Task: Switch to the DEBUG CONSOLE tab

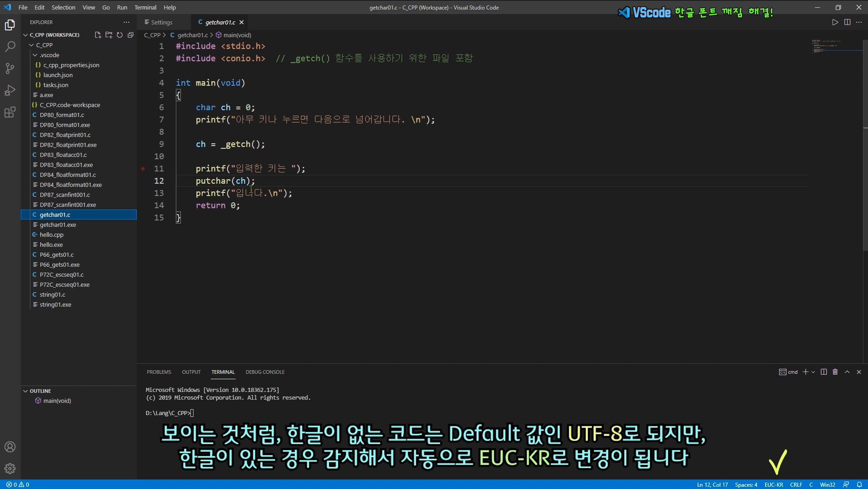Action: [265, 372]
